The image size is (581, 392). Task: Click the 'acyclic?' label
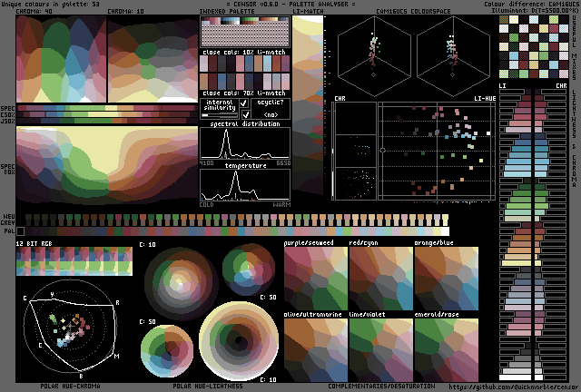tap(271, 103)
